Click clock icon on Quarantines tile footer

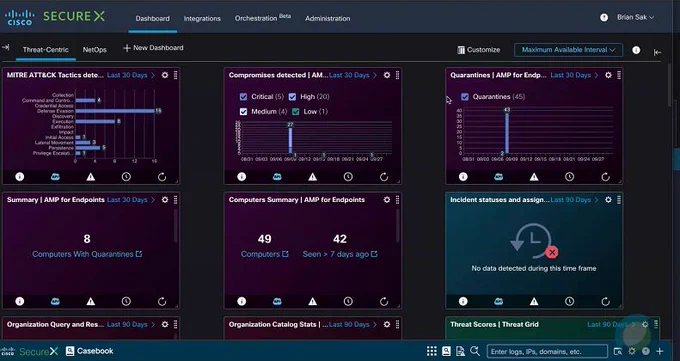click(x=569, y=177)
